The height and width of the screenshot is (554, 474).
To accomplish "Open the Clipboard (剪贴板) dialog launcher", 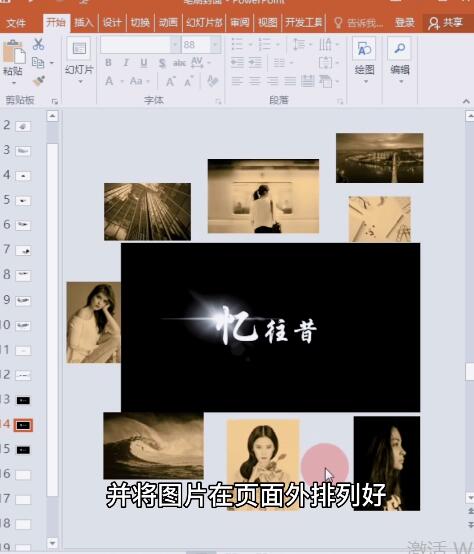I will coord(55,101).
